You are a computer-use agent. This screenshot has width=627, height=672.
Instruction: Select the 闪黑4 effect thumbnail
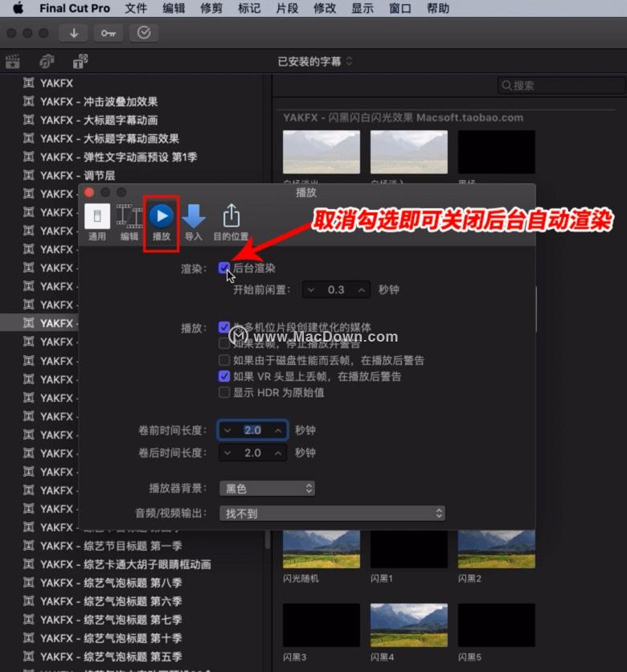point(409,625)
